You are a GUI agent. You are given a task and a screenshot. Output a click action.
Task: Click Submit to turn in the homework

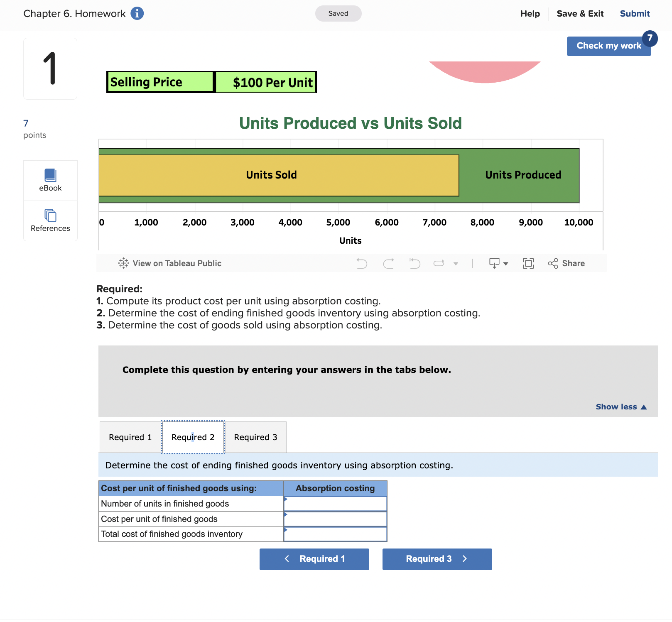point(635,13)
